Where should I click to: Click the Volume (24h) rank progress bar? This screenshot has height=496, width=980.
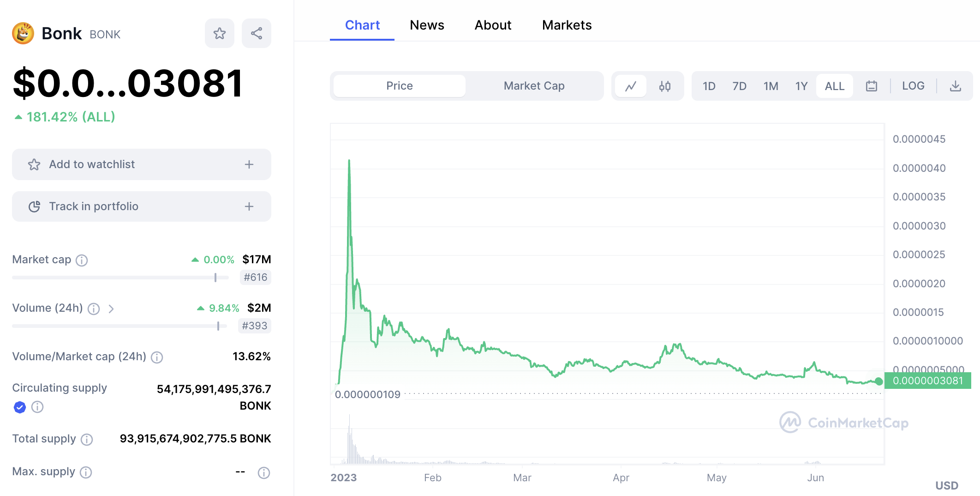pyautogui.click(x=120, y=326)
